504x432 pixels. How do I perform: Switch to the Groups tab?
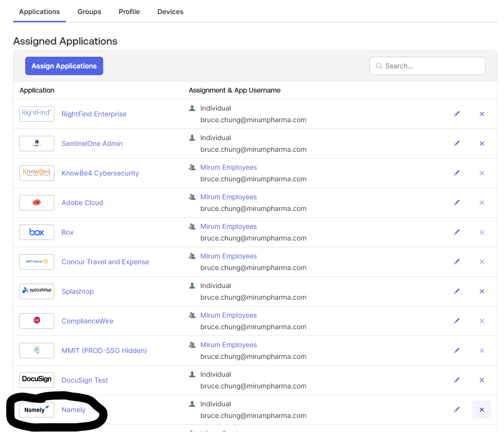pyautogui.click(x=89, y=12)
